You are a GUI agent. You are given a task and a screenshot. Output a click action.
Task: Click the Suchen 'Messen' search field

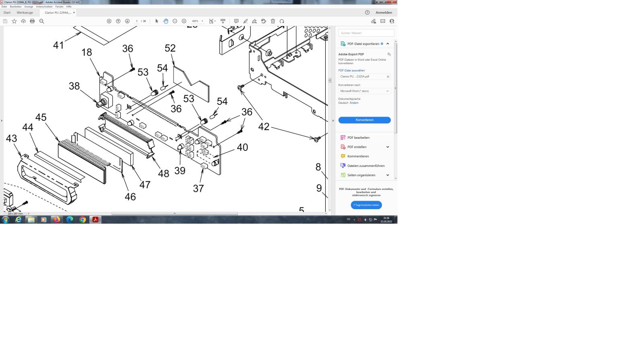tap(366, 33)
